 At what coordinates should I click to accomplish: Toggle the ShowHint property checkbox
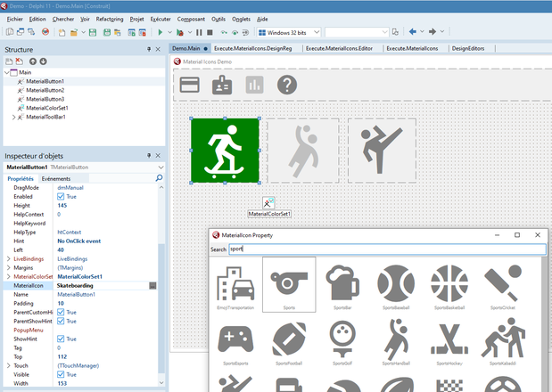(61, 339)
